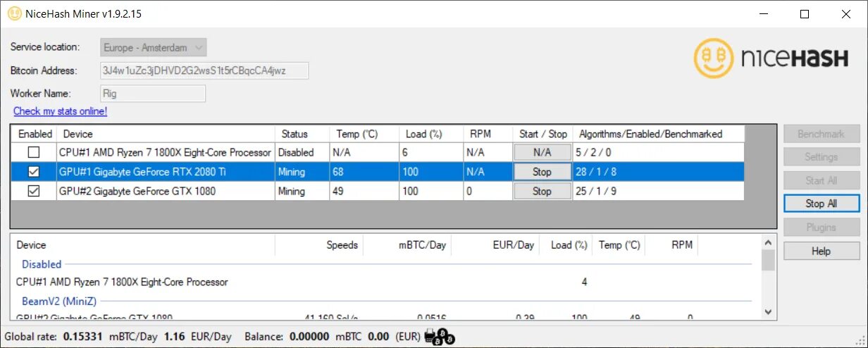Maximize the NiceHash Miner window
The image size is (868, 348).
point(805,14)
